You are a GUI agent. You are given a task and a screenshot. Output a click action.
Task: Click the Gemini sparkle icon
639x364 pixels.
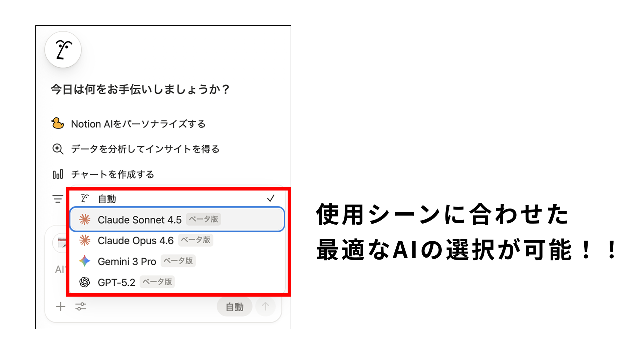click(x=85, y=261)
